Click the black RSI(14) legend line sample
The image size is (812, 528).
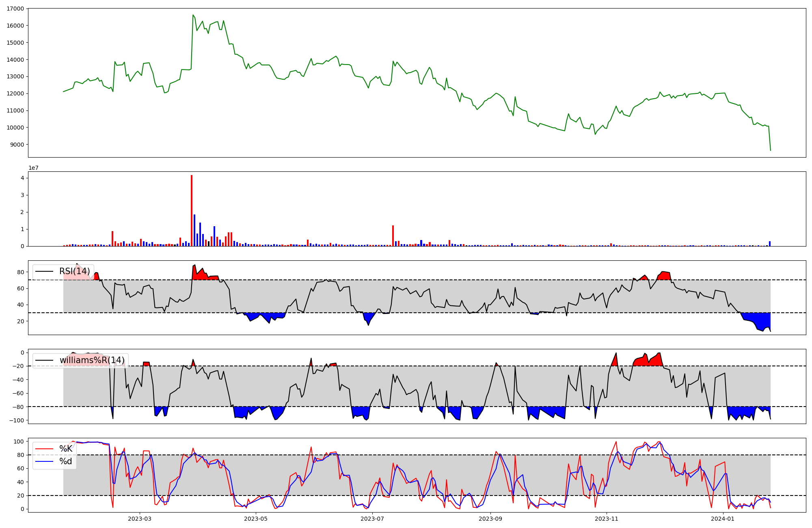point(44,271)
